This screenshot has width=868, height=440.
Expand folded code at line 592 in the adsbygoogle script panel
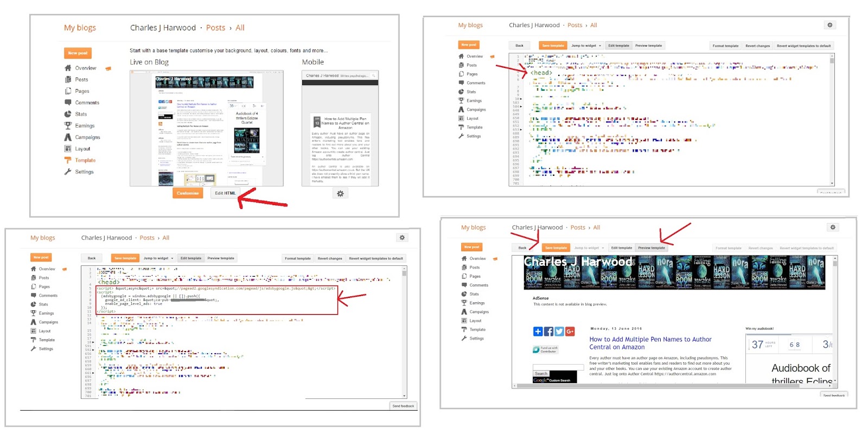click(93, 350)
